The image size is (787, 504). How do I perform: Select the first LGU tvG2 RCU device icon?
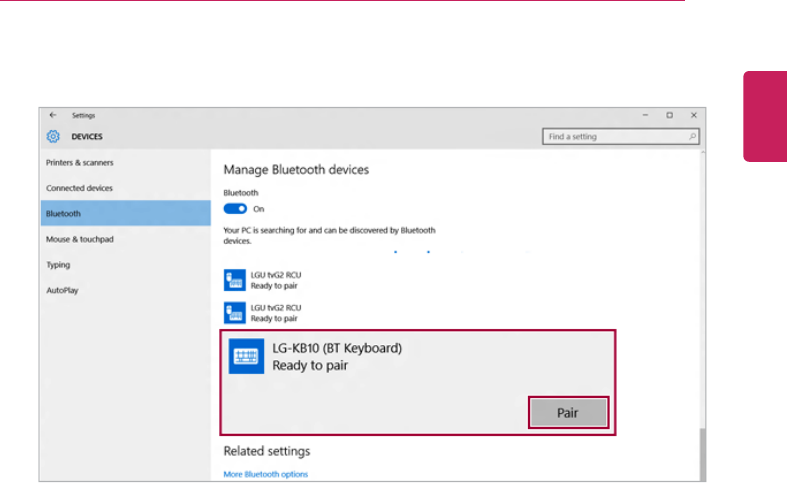tap(235, 280)
